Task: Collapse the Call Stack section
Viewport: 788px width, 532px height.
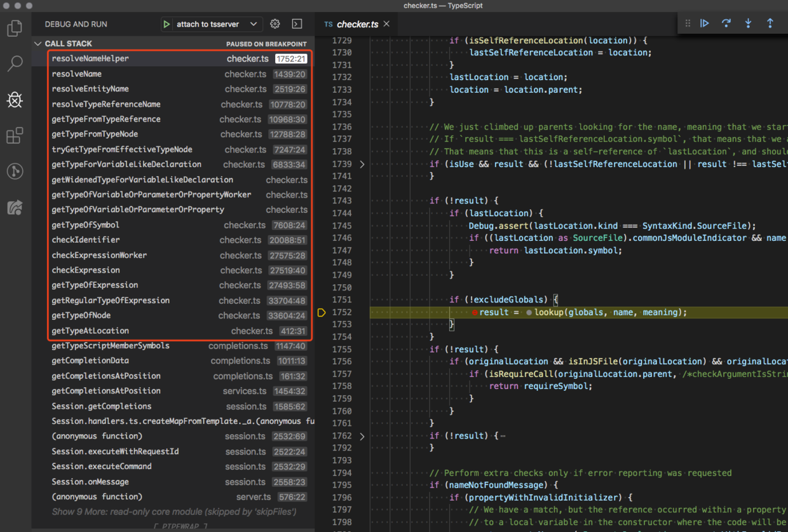Action: click(x=39, y=44)
